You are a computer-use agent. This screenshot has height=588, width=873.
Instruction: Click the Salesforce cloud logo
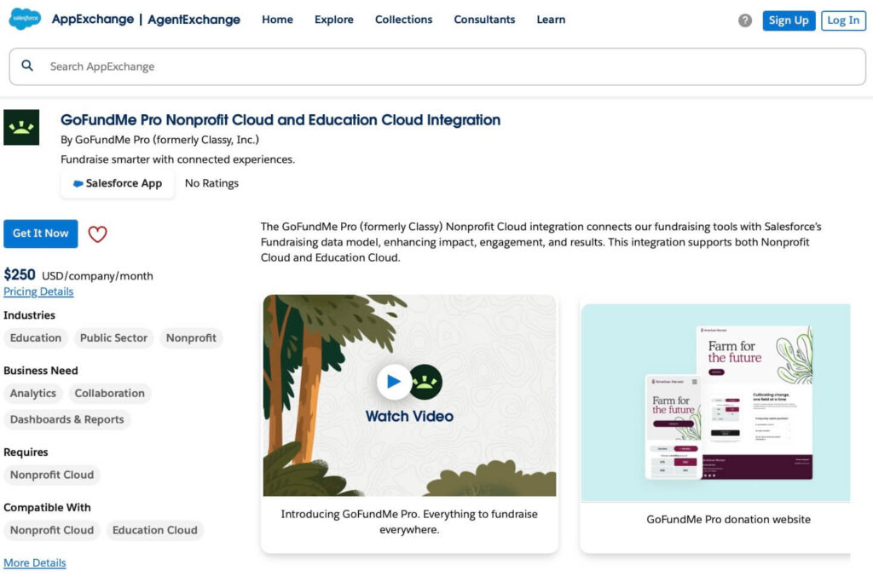25,19
